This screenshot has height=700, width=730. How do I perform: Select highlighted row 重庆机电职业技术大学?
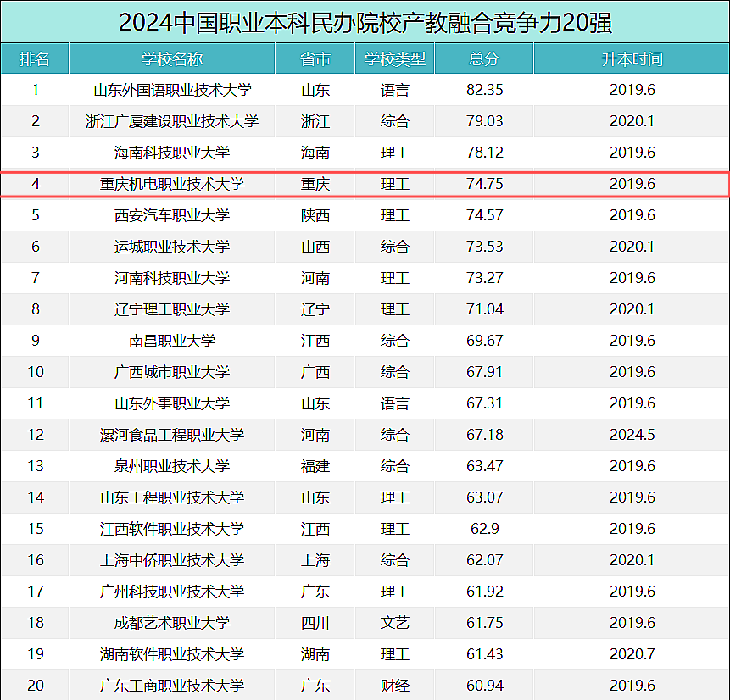click(172, 184)
